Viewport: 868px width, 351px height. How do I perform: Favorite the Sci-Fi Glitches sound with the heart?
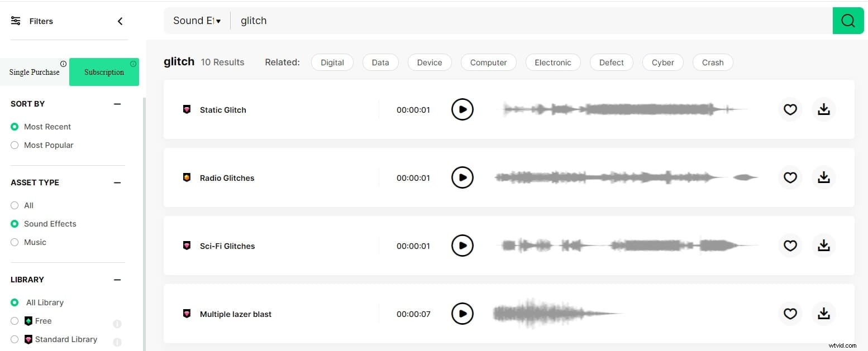tap(790, 246)
